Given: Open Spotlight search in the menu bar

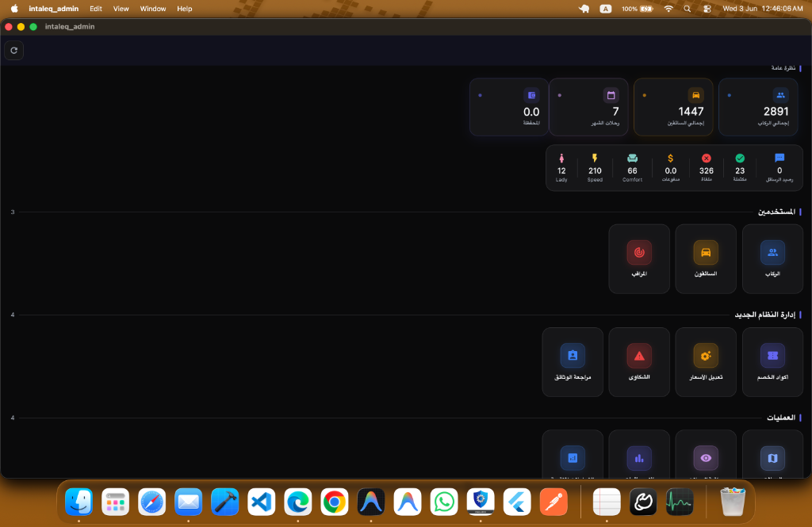Looking at the screenshot, I should point(688,9).
